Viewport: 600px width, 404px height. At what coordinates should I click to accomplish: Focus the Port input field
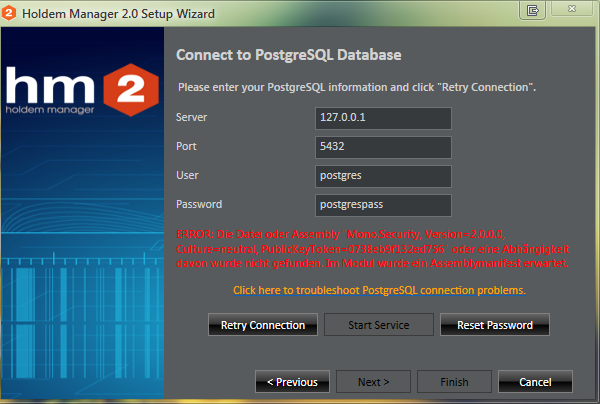click(x=383, y=147)
